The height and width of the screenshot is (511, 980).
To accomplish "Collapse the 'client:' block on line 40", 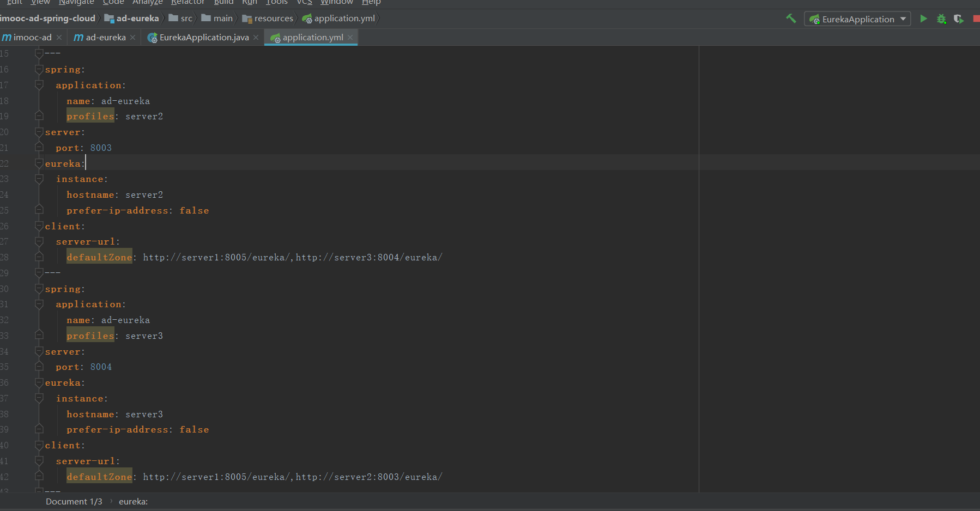I will (x=39, y=446).
